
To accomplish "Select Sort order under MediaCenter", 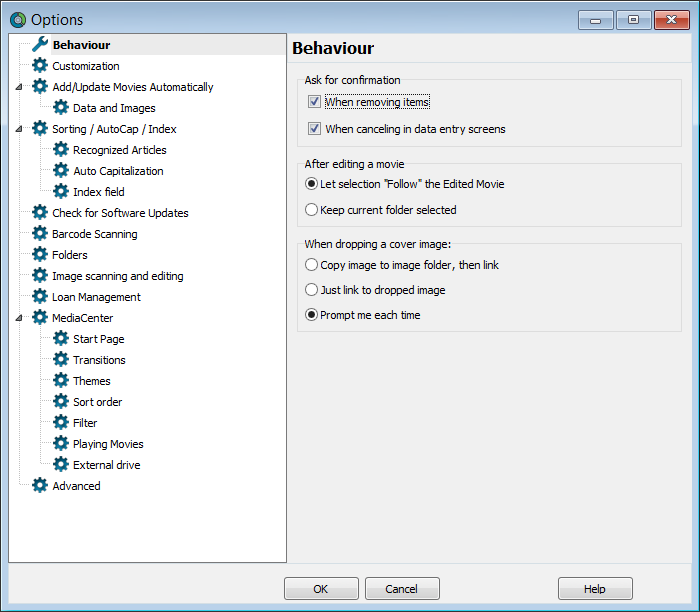I will [97, 402].
